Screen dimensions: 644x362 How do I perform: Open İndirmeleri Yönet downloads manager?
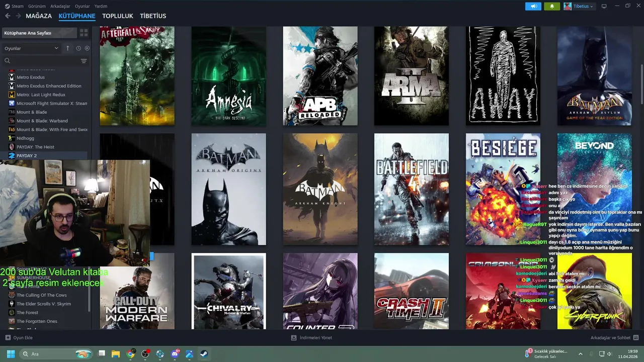[x=311, y=338]
